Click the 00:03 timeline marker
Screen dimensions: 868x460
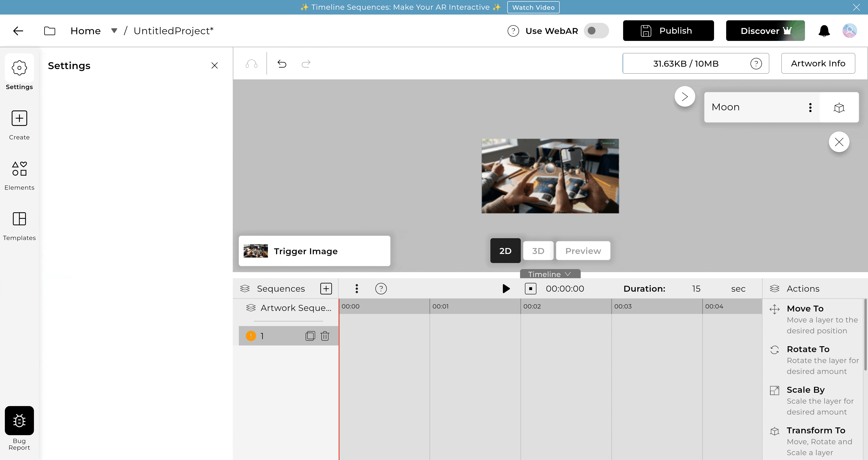click(623, 306)
